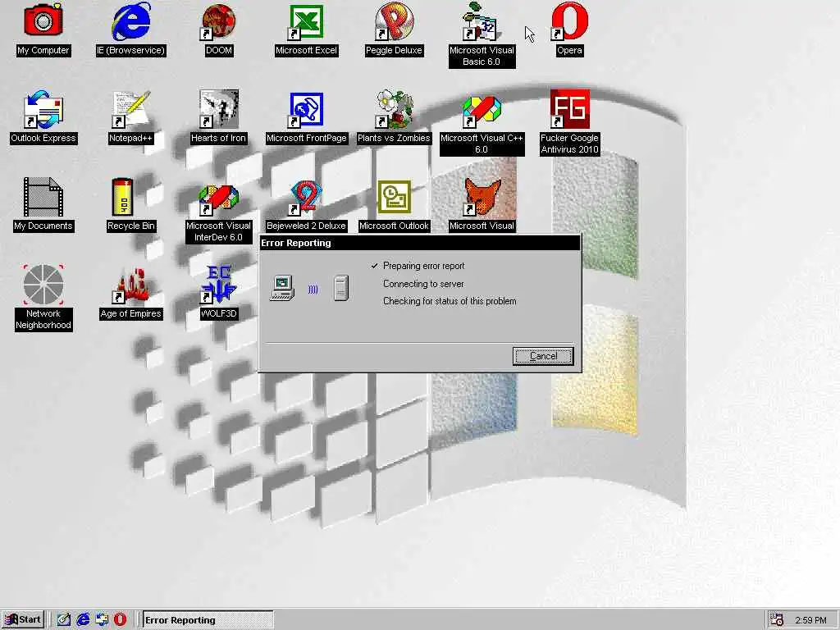Click the Outlook Express quick launch icon
Viewport: 840px width, 630px height.
(102, 620)
